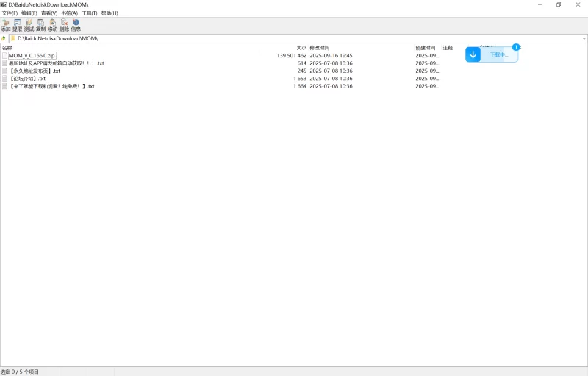Sort by the 名称 column header
588x376 pixels.
click(x=7, y=48)
